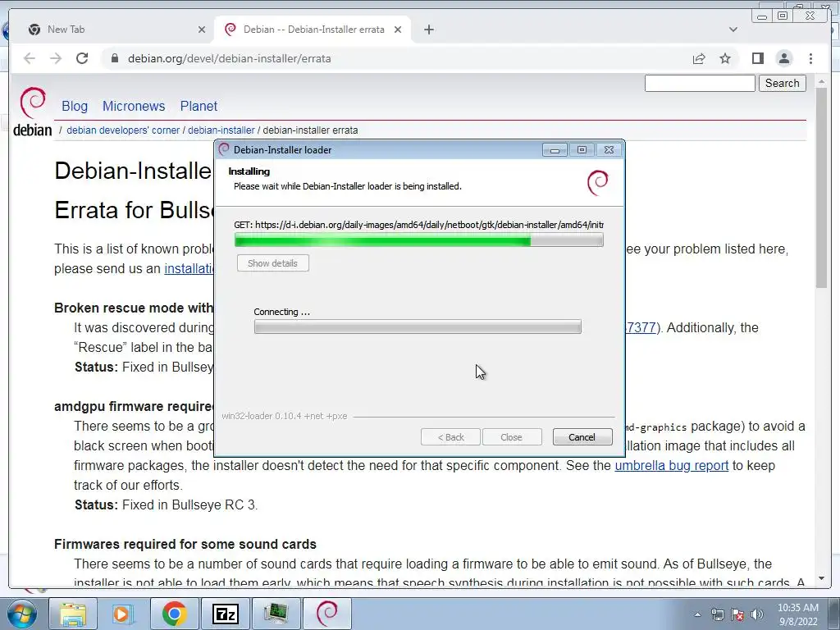
Task: Open the Blog menu link
Action: point(75,106)
